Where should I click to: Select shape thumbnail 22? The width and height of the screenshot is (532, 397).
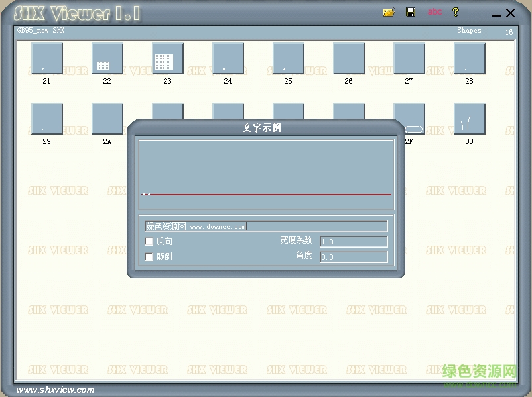[107, 59]
